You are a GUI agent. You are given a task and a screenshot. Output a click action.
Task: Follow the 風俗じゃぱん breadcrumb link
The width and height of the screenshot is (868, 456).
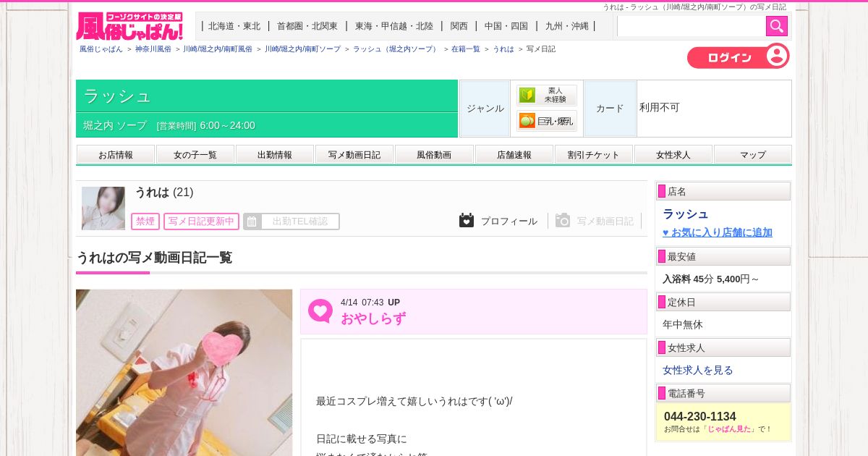(101, 49)
